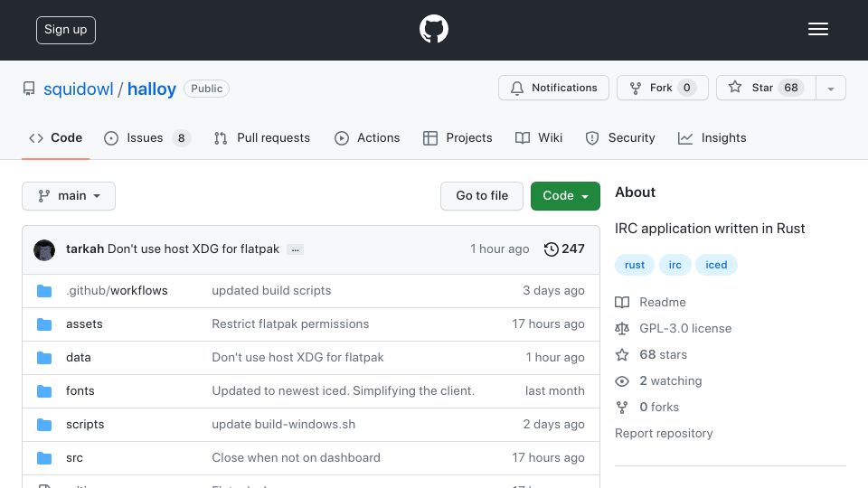Open the 'updated build scripts' commit
Screen dimensions: 868x488
271,290
